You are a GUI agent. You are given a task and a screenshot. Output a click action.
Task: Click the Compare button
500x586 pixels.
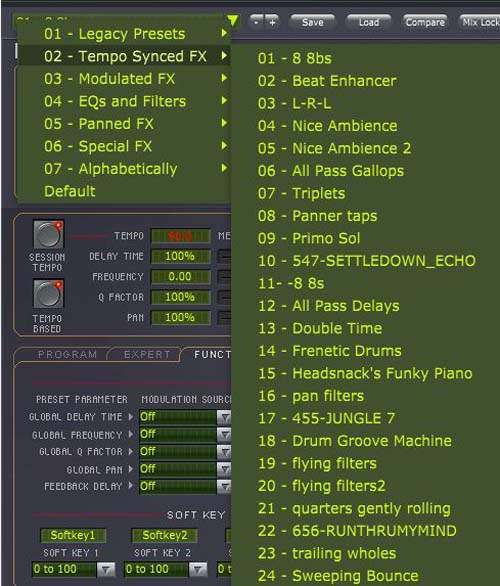[x=425, y=22]
